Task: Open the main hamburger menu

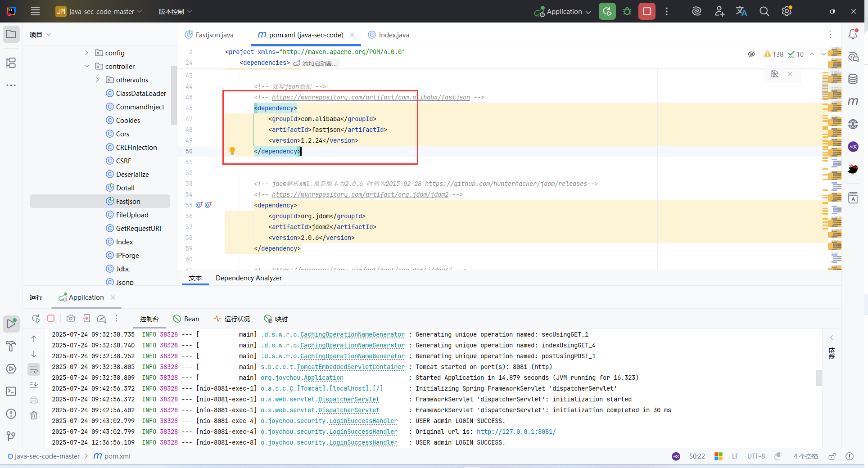Action: click(x=35, y=11)
